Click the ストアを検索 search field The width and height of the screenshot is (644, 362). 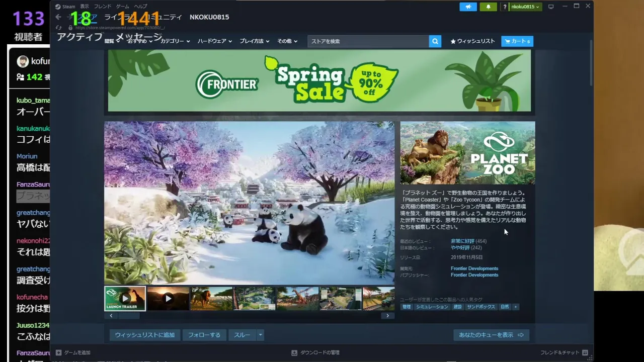[368, 41]
